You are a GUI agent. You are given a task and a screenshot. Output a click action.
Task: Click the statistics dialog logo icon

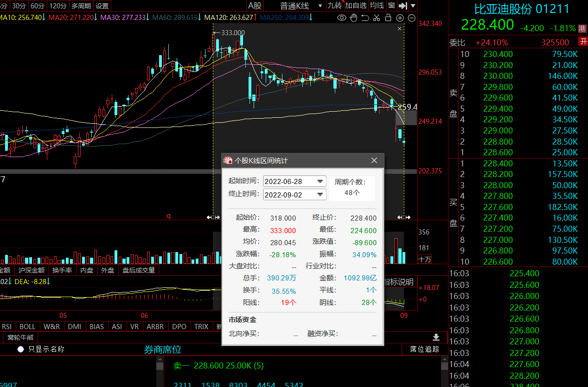(x=228, y=160)
